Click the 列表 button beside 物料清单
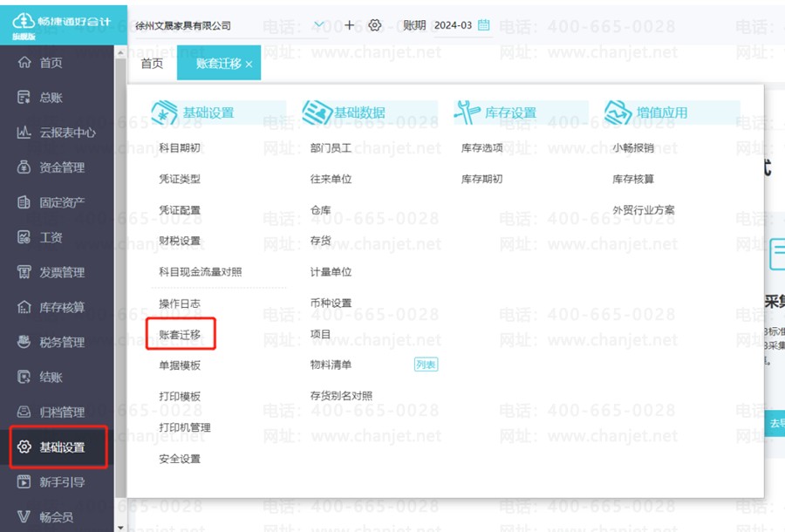Image resolution: width=785 pixels, height=532 pixels. point(426,365)
